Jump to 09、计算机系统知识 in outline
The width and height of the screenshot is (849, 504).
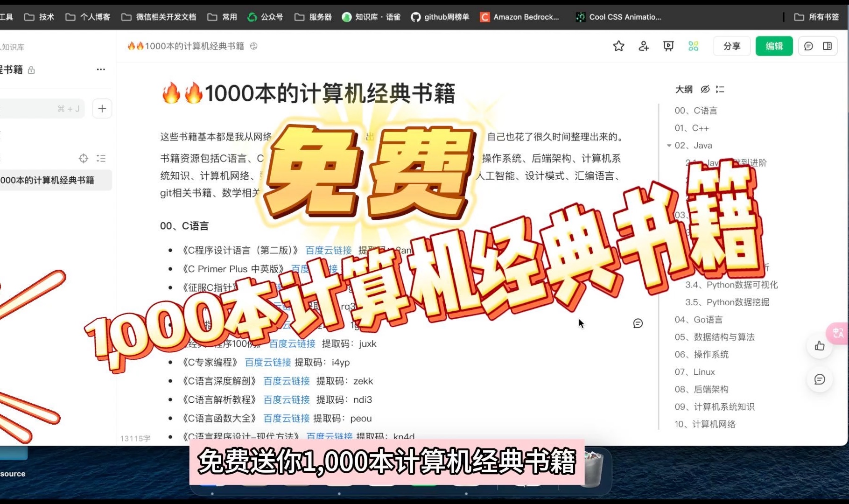[x=715, y=406]
